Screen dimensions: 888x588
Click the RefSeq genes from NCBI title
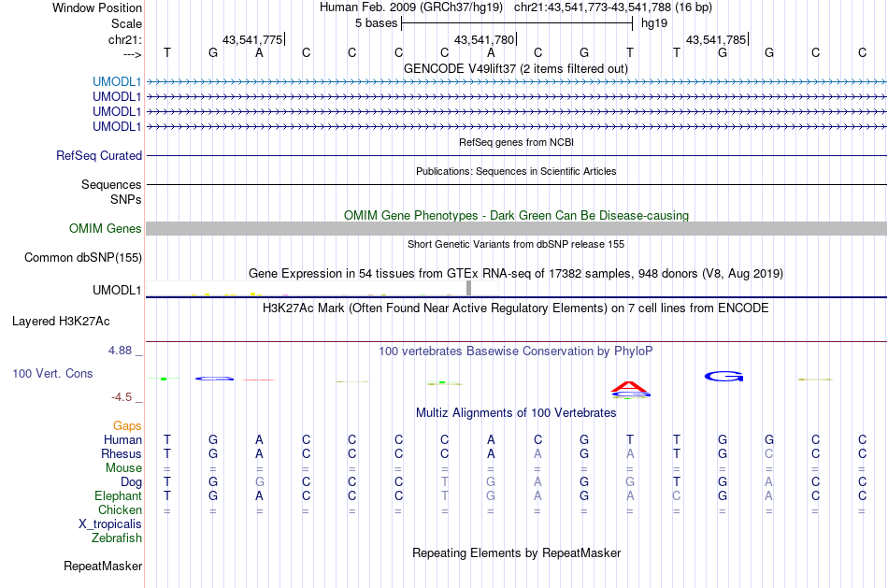click(x=517, y=142)
